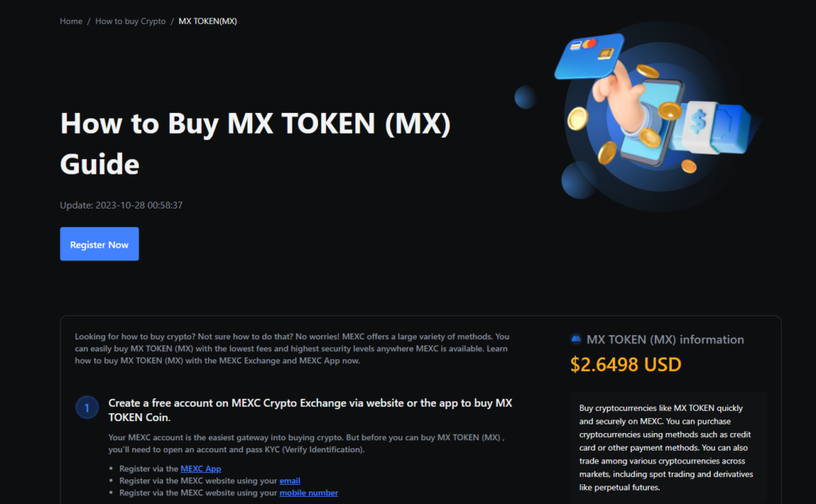Click the Create a free account step heading
Image resolution: width=816 pixels, height=504 pixels.
tap(310, 410)
